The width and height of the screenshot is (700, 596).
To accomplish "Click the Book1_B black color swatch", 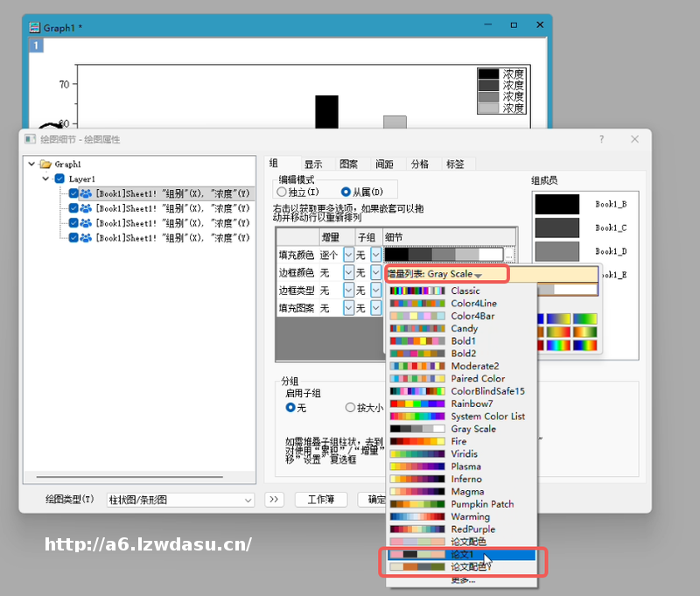I will pos(557,204).
